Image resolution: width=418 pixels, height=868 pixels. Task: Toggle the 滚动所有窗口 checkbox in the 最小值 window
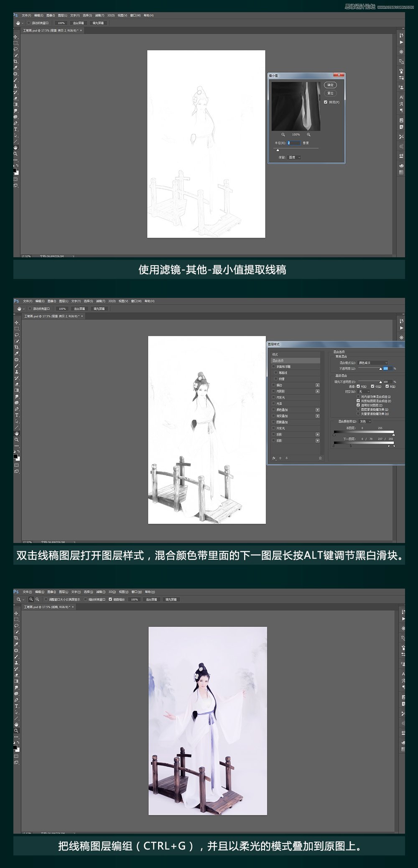tap(29, 23)
